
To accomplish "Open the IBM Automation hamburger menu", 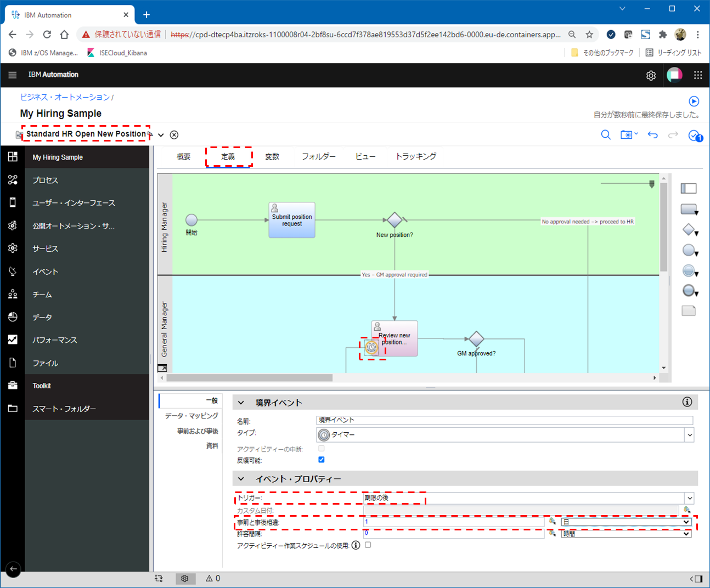I will [x=13, y=75].
